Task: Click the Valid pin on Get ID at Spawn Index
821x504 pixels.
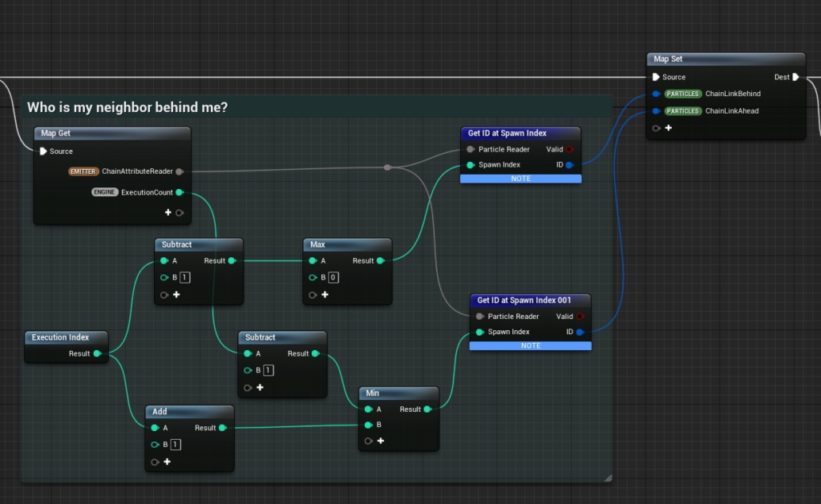Action: point(569,149)
